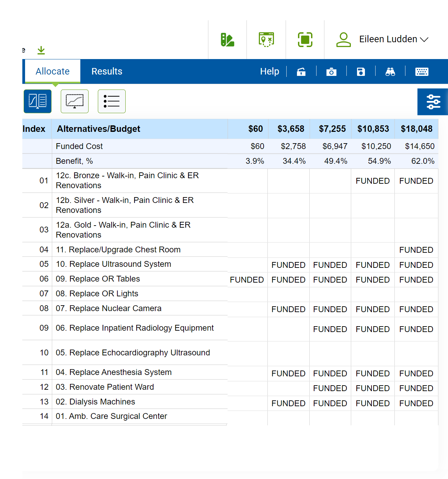
Task: Open search with the binoculars icon
Action: (390, 71)
